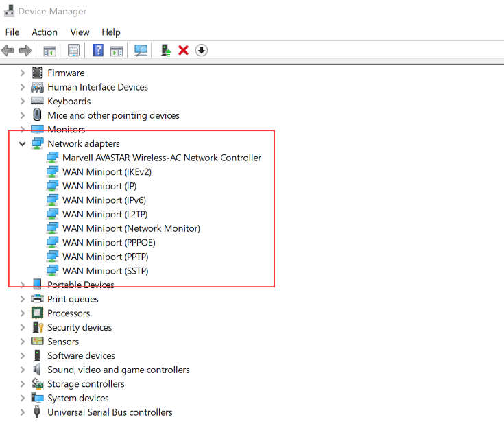The image size is (504, 428).
Task: Expand the Processors category
Action: pyautogui.click(x=23, y=313)
